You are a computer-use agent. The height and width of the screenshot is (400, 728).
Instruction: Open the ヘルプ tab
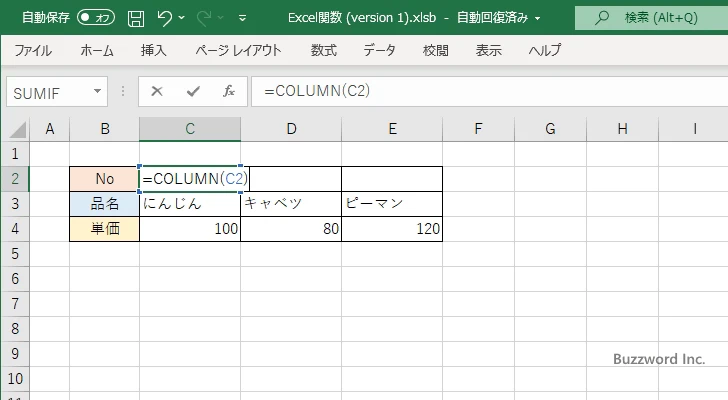tap(545, 50)
